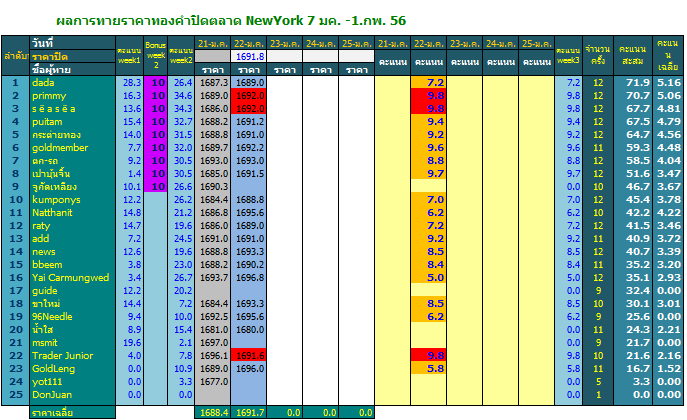Screen dimensions: 687x420
Task: Click the 'คะแนนสะสม' column header
Action: click(x=632, y=55)
